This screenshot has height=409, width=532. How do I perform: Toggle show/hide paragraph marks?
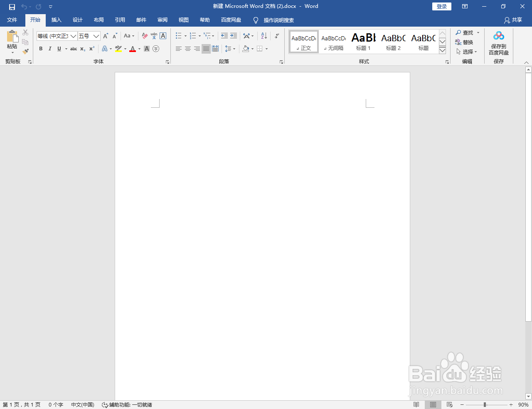point(276,36)
